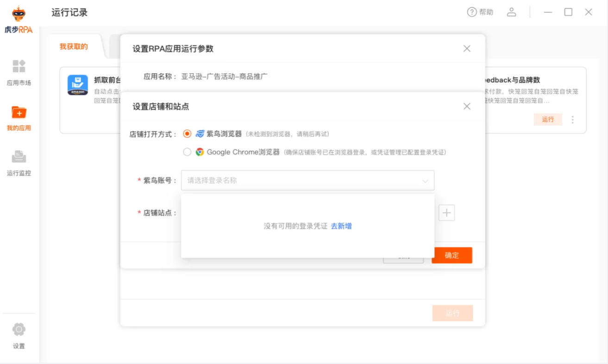Close the 设置RPA应用运行参数 dialog
Viewport: 608px width, 364px height.
click(x=467, y=49)
